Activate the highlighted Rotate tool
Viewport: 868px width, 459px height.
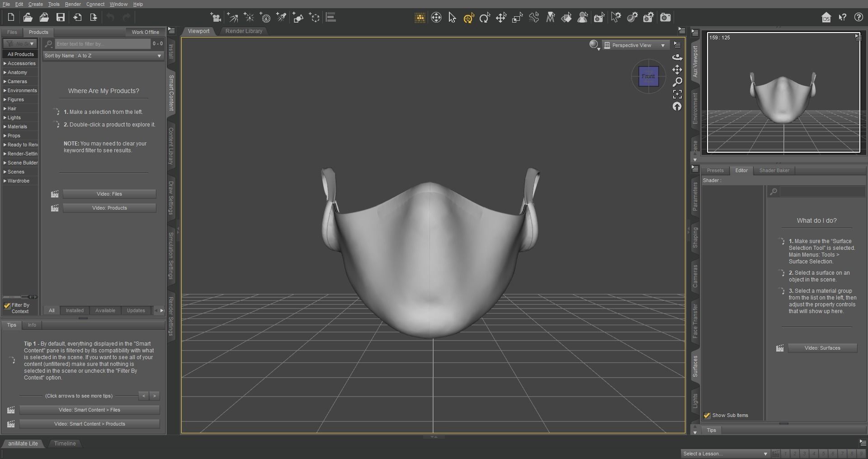(468, 18)
